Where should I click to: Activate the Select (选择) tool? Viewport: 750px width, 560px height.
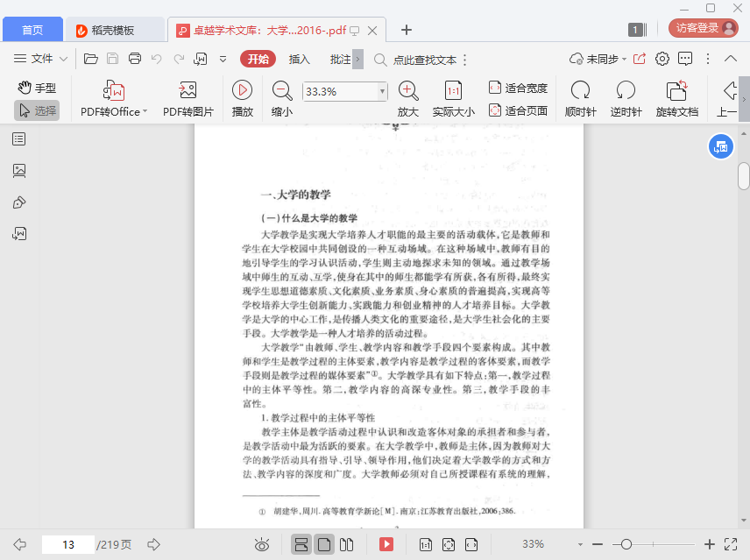coord(37,111)
